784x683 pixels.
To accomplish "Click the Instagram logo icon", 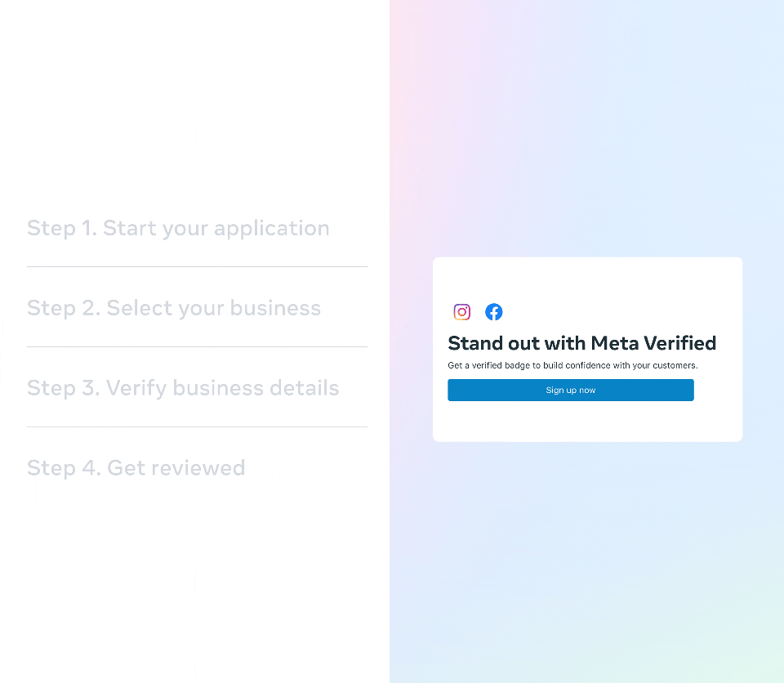I will click(462, 312).
